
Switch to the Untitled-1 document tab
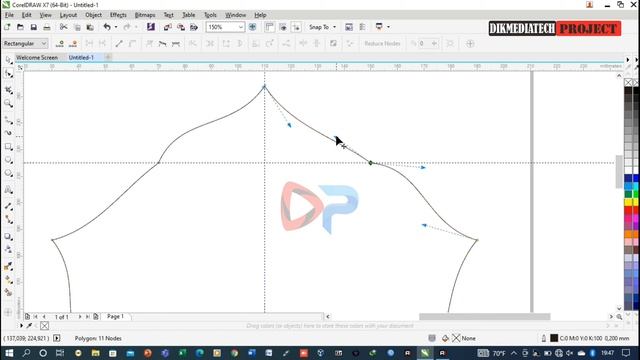(81, 58)
